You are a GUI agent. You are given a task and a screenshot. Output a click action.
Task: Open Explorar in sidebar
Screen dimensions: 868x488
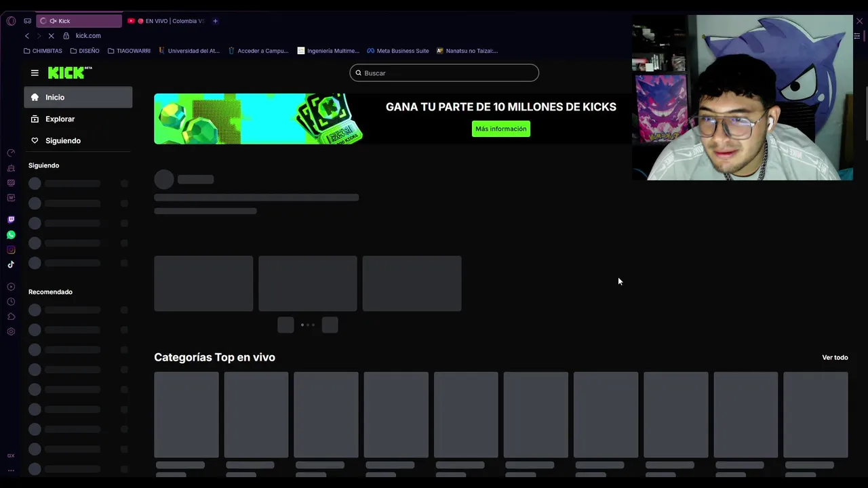tap(78, 119)
